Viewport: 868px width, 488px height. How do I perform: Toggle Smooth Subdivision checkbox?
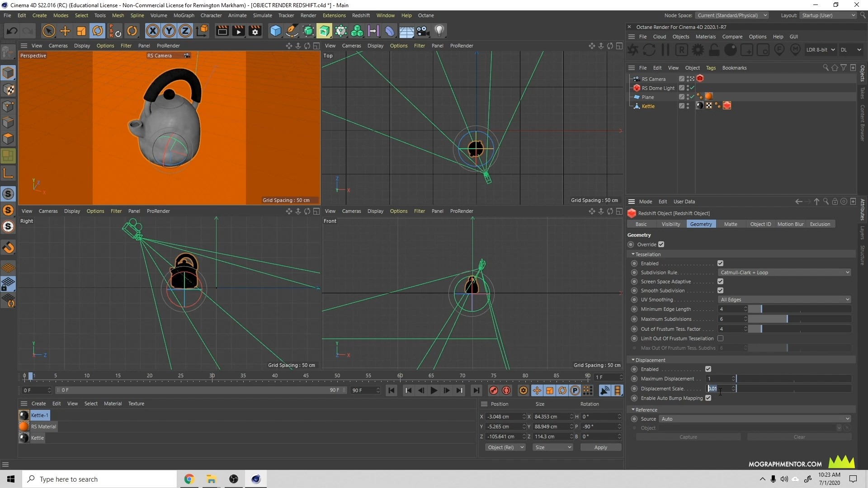click(720, 291)
